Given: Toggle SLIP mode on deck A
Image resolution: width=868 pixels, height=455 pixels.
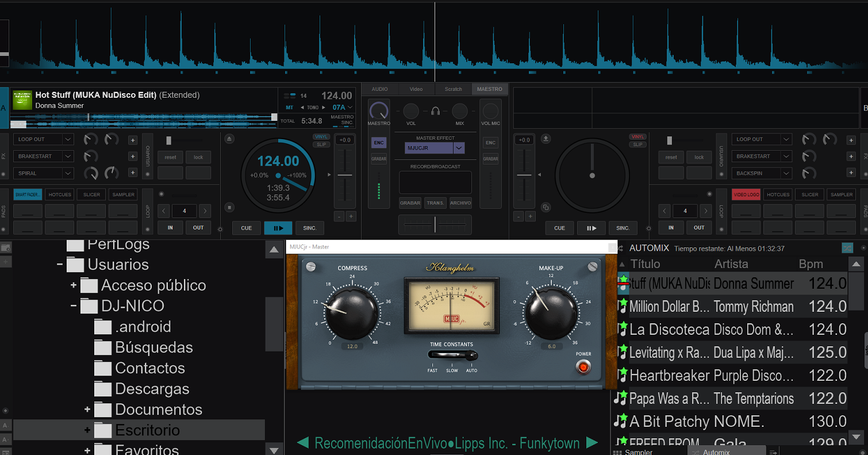Looking at the screenshot, I should tap(321, 144).
